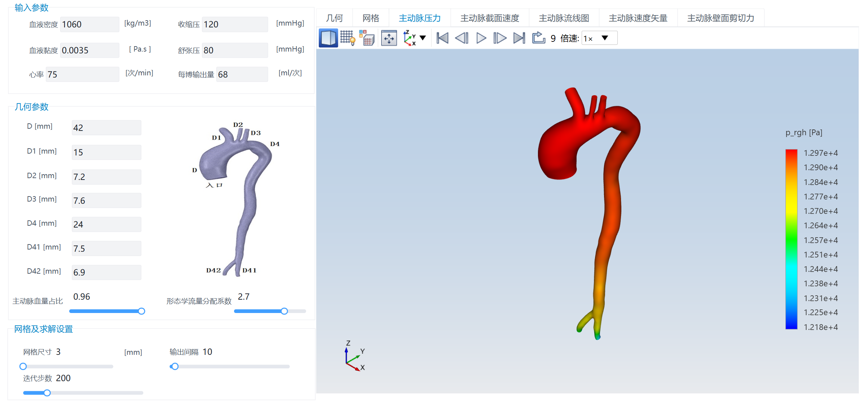This screenshot has height=410, width=868.
Task: Open the 主动脉壁面剪切力 tab
Action: tap(721, 18)
